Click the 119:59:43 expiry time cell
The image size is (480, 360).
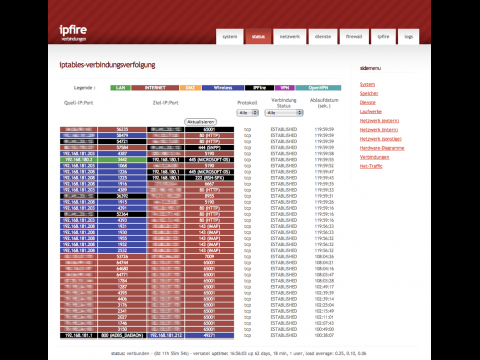click(x=324, y=178)
